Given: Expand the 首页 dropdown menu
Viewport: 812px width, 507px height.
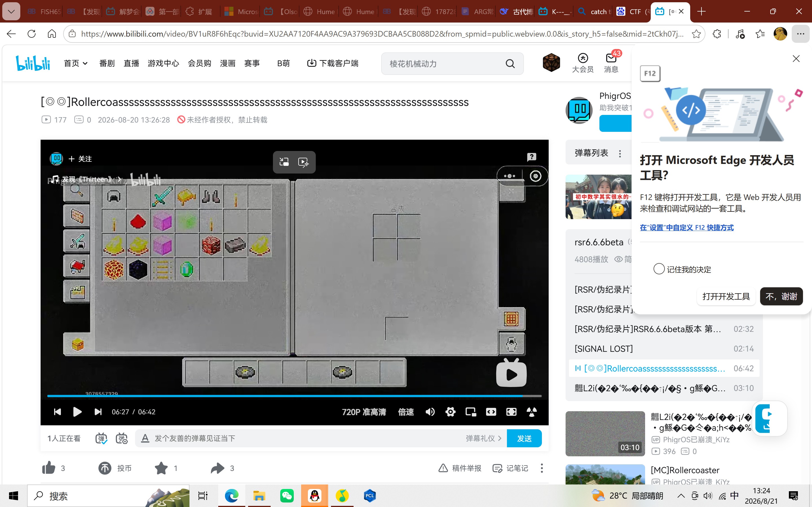Looking at the screenshot, I should pos(76,63).
